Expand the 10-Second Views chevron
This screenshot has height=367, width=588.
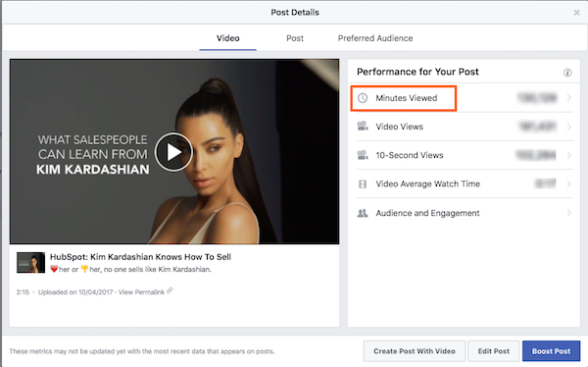tap(568, 155)
